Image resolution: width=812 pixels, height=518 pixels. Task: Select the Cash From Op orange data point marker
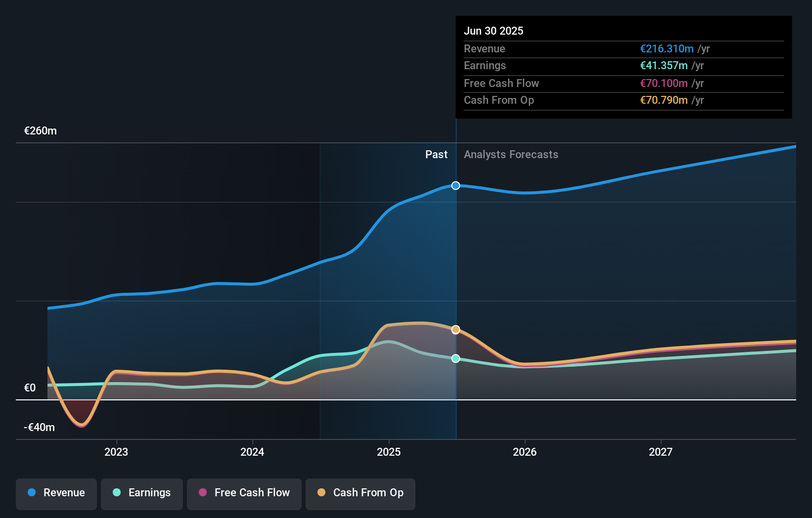pos(456,330)
